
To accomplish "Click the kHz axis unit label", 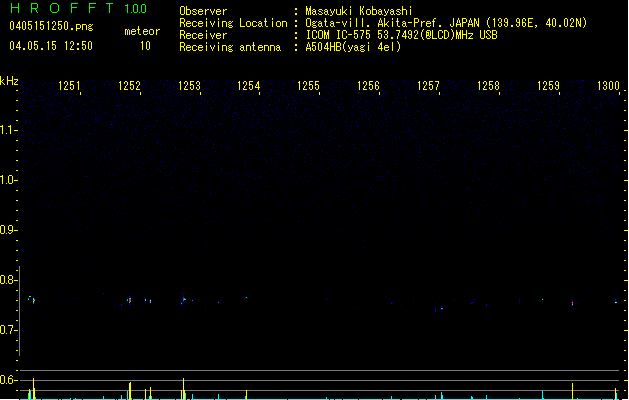I will click(9, 81).
